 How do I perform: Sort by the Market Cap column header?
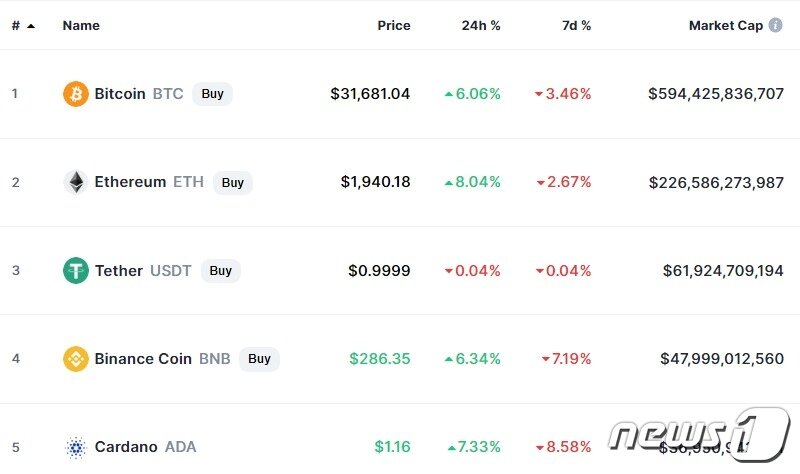(x=726, y=26)
